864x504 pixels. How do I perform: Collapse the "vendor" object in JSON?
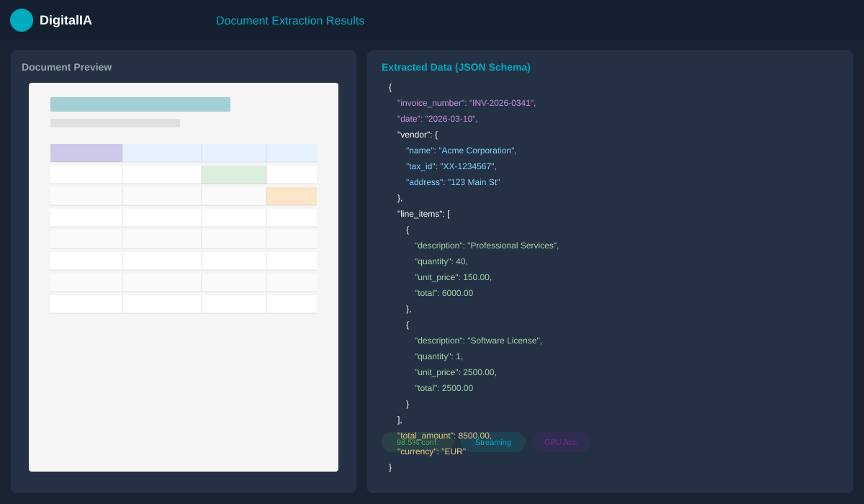417,135
